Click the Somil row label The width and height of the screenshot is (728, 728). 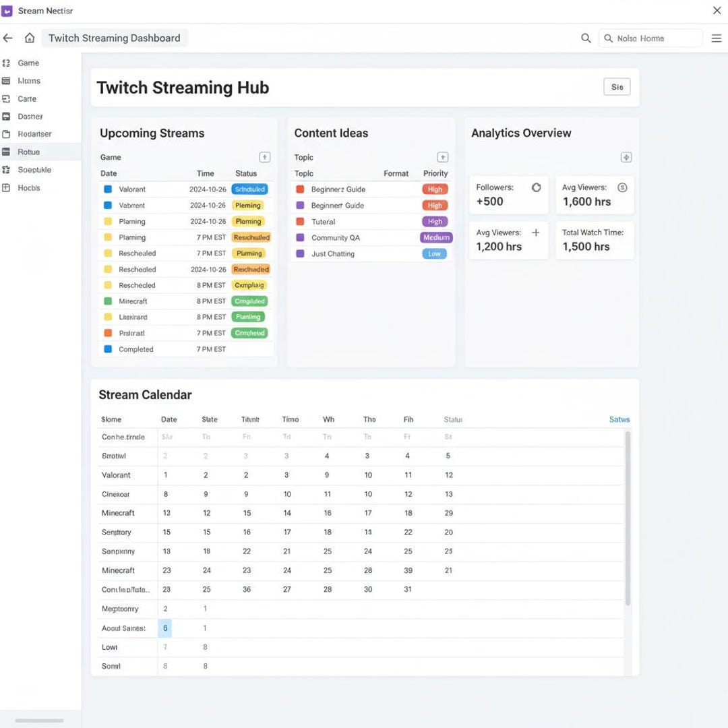111,666
